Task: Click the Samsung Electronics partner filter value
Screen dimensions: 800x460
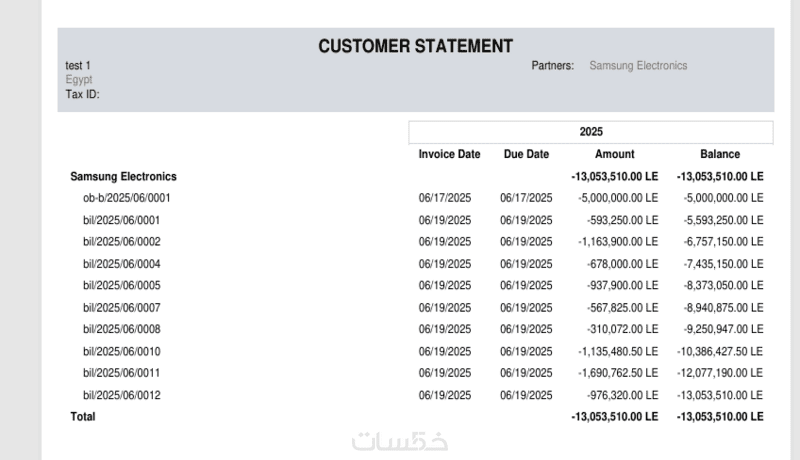Action: 638,66
